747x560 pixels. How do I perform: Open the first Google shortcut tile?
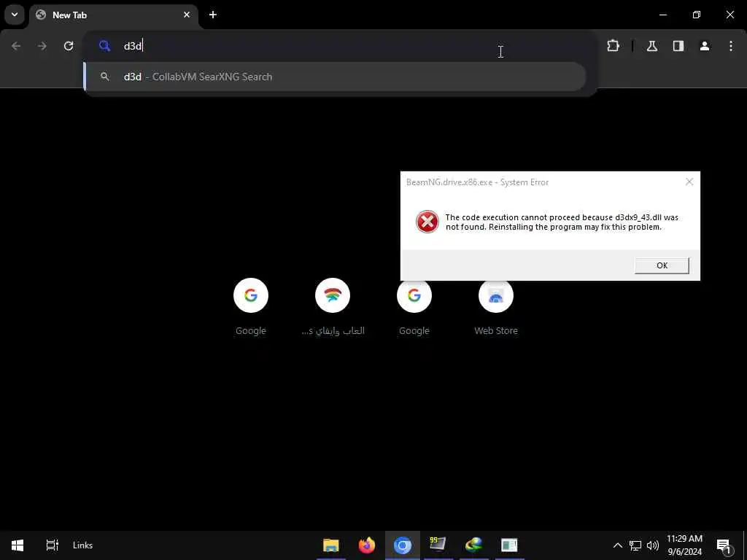click(251, 308)
